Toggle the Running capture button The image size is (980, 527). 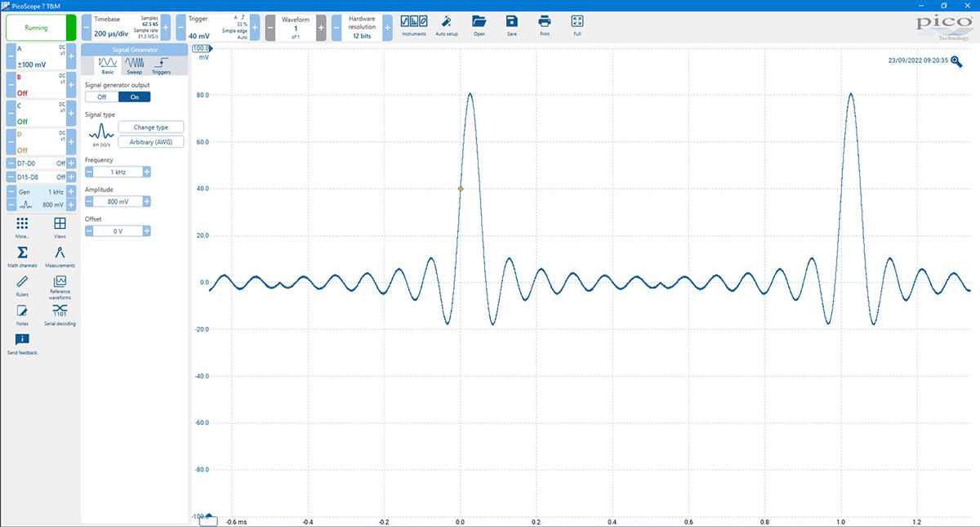coord(36,27)
